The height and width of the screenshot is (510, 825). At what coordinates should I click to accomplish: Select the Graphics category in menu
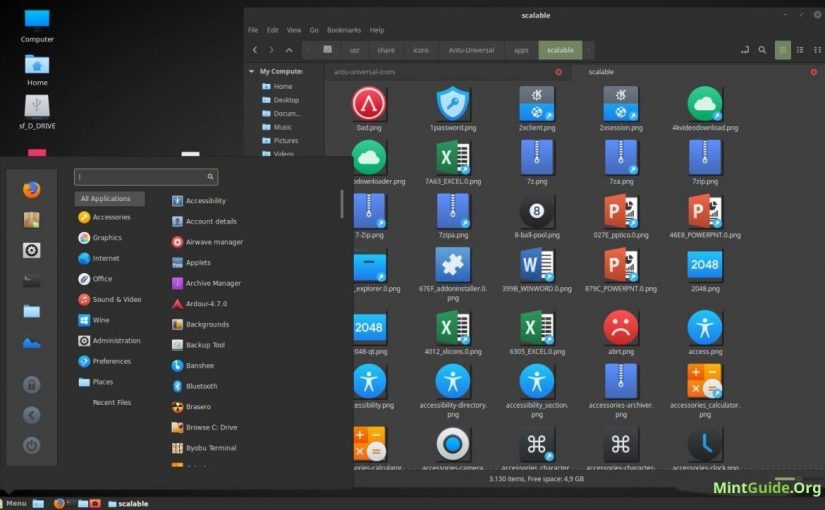click(x=100, y=238)
